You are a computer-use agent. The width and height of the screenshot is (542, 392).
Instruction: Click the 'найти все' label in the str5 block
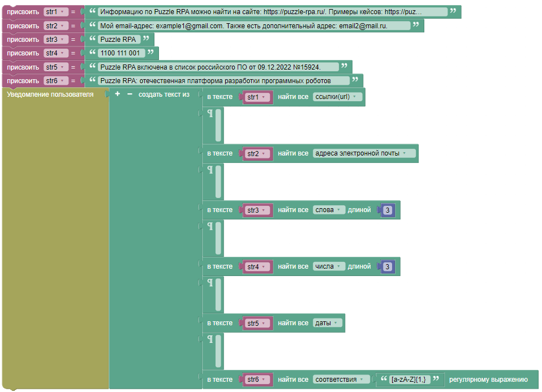click(292, 323)
